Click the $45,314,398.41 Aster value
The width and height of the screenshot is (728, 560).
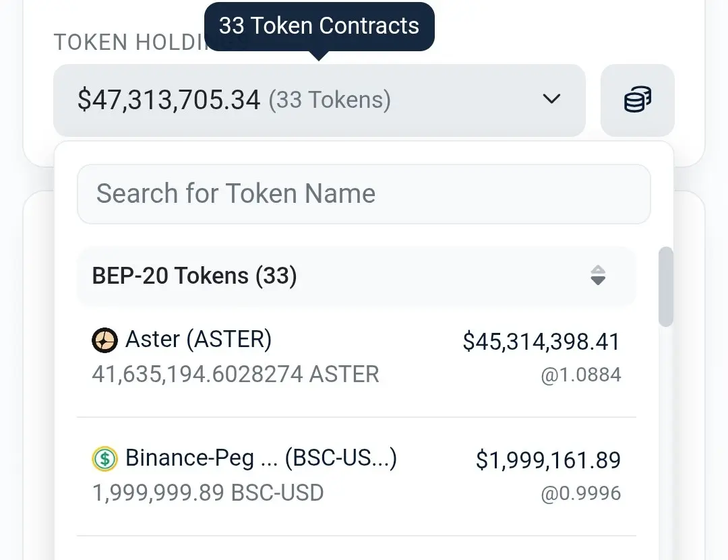[x=541, y=342]
